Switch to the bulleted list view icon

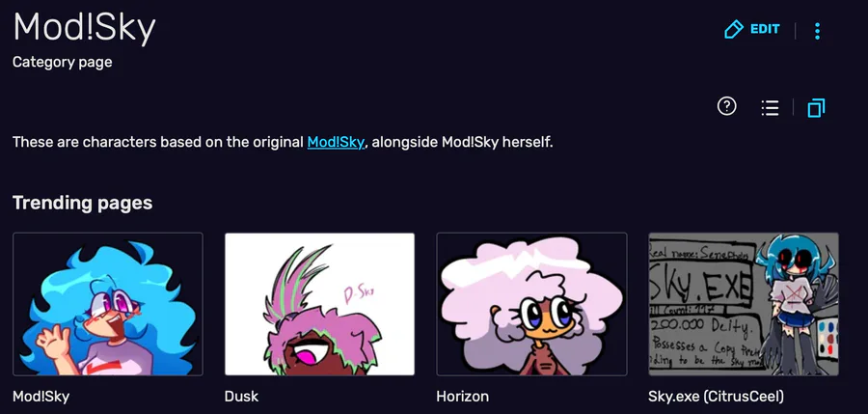click(770, 107)
